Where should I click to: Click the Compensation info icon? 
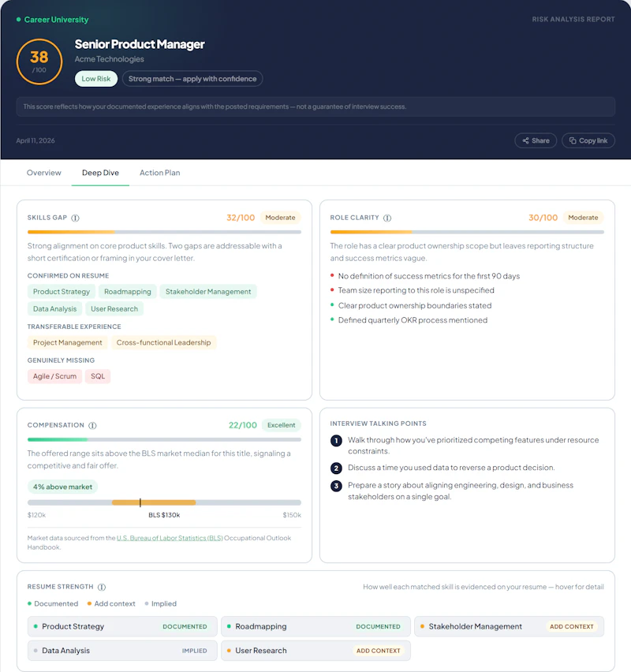(x=92, y=425)
